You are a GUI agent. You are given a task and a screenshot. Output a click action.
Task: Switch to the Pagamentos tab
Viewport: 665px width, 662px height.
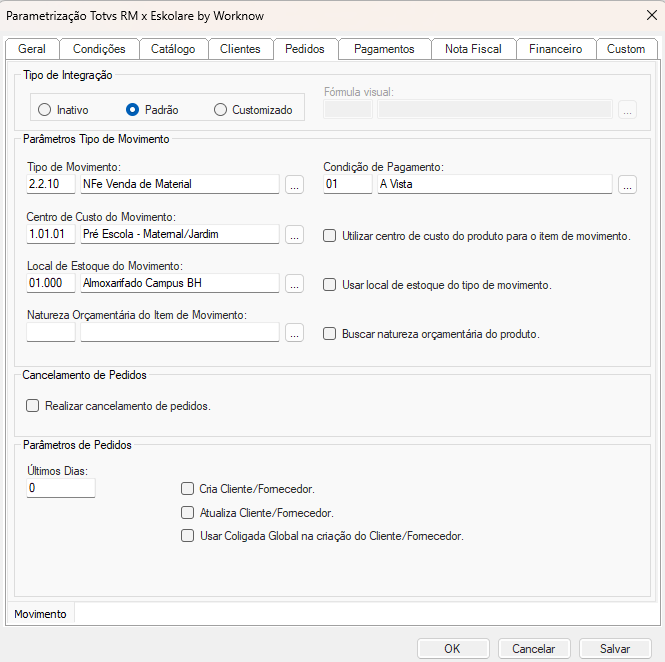click(384, 49)
